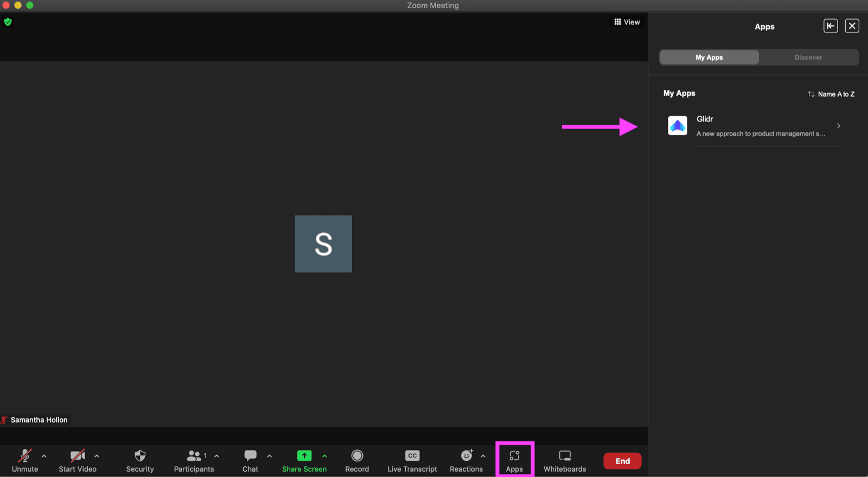868x477 pixels.
Task: Click the green window fullscreen button
Action: (30, 5)
